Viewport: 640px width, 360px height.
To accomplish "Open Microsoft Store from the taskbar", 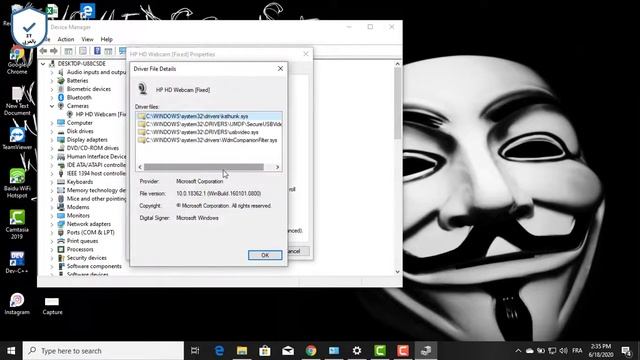I will (265, 351).
